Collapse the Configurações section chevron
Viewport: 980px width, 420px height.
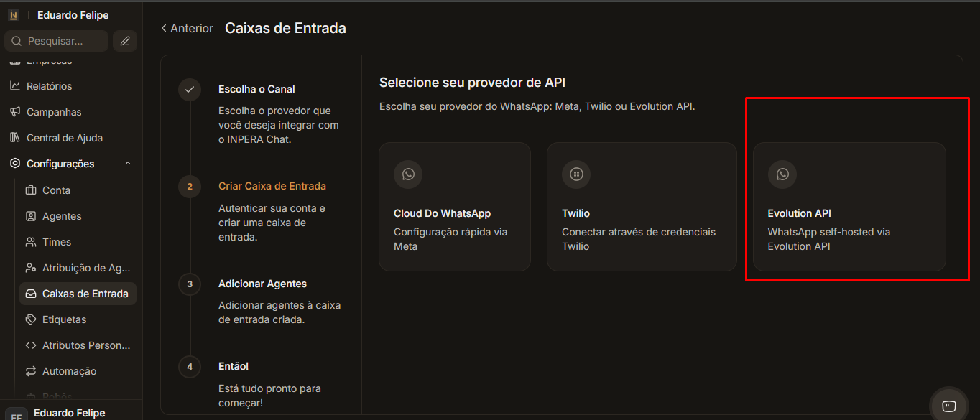click(x=128, y=164)
